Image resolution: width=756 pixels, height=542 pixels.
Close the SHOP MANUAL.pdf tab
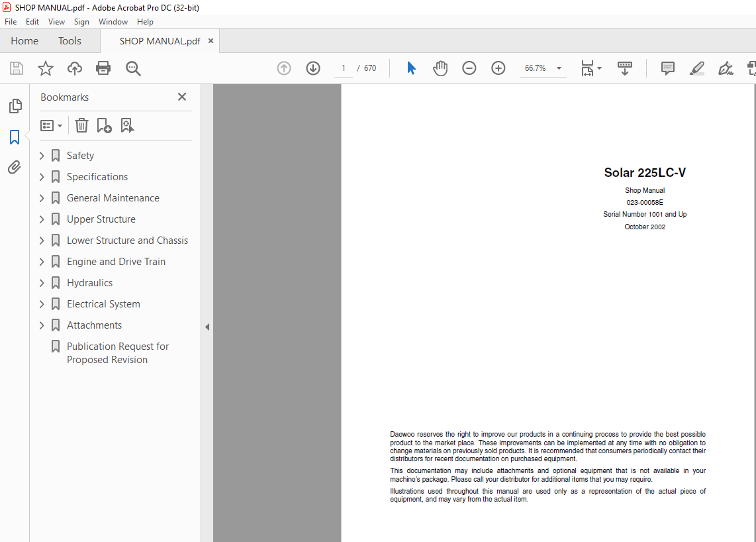click(211, 41)
